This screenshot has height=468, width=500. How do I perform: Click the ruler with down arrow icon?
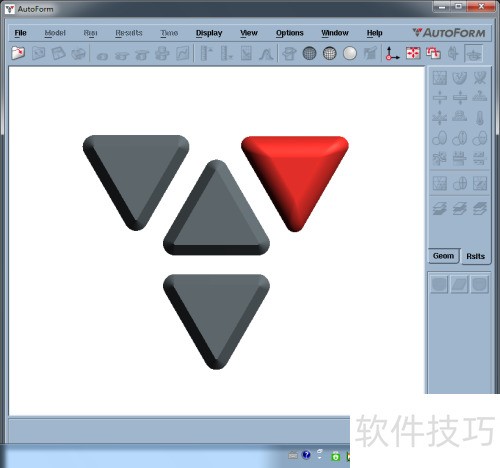pos(226,53)
